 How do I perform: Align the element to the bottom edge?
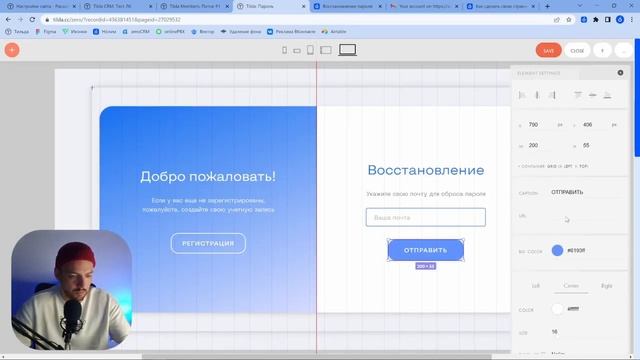point(607,95)
